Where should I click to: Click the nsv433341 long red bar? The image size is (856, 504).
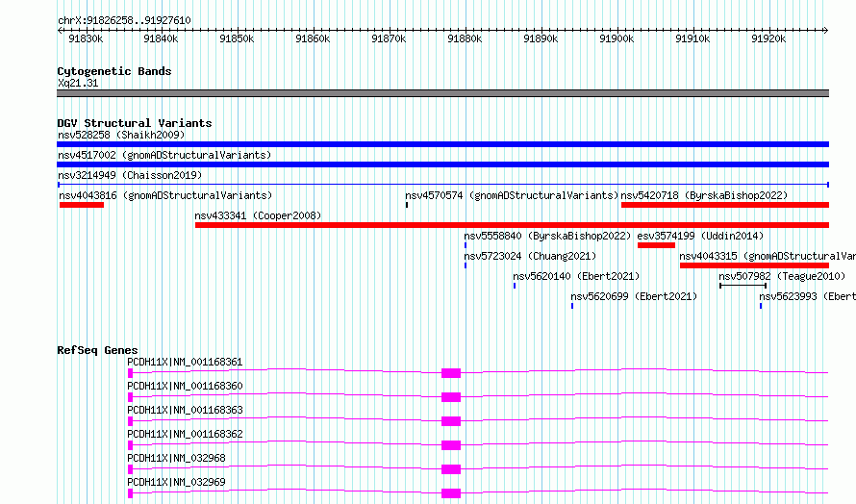[512, 225]
